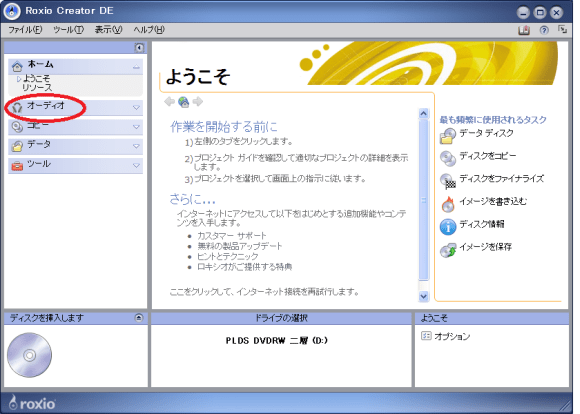
Task: Click the Finalize Disc checkered-flag icon
Action: point(448,181)
